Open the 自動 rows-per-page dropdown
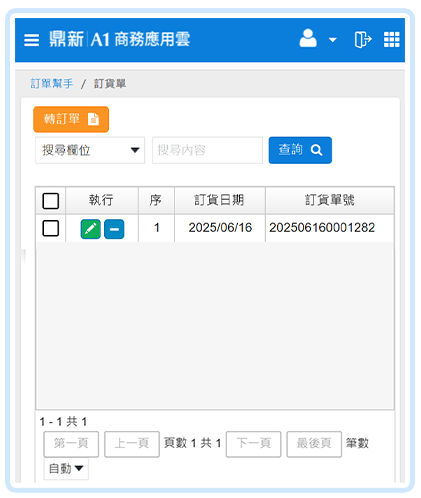The height and width of the screenshot is (498, 421). (x=66, y=469)
